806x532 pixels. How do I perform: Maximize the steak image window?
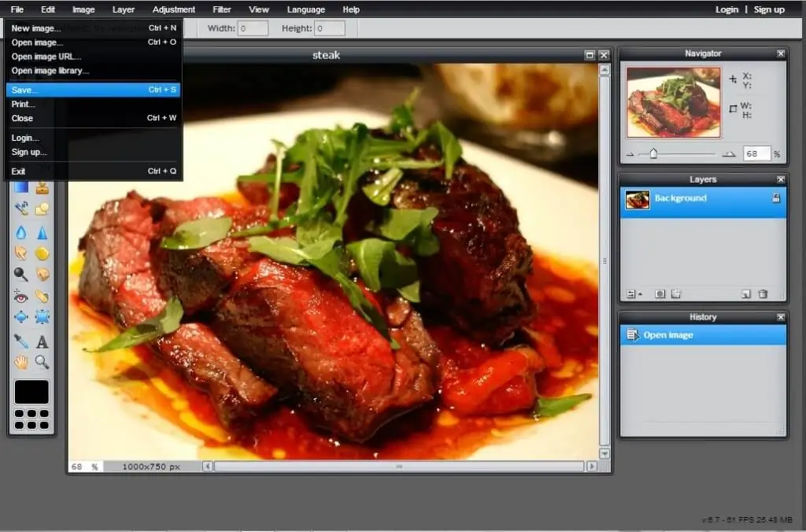590,55
